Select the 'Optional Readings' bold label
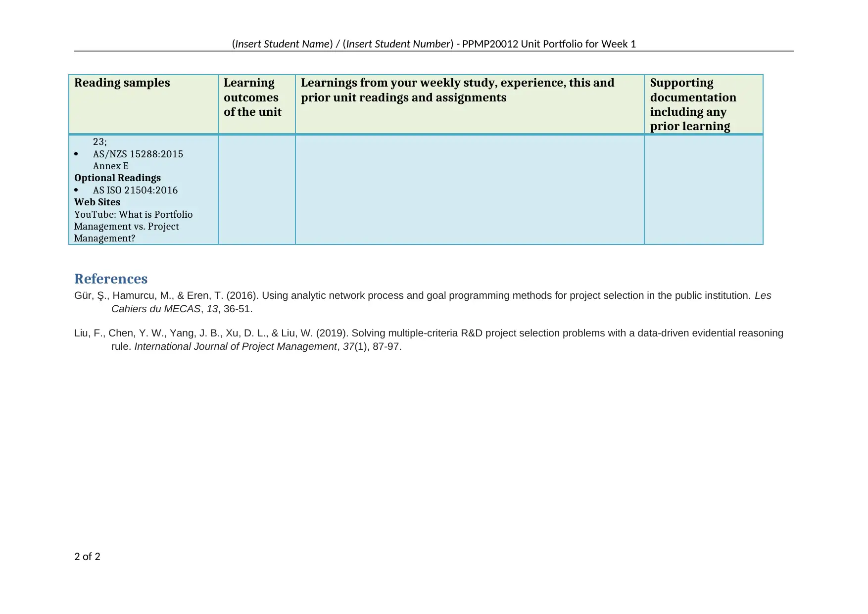The image size is (868, 614). (x=117, y=178)
